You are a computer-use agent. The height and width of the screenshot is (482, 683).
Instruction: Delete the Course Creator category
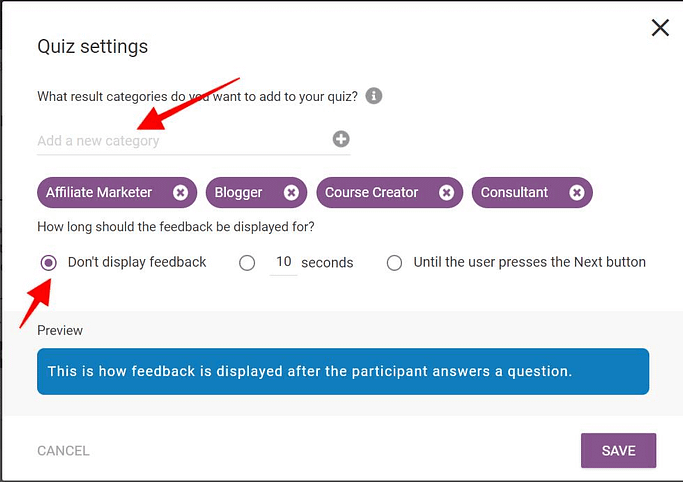coord(446,192)
